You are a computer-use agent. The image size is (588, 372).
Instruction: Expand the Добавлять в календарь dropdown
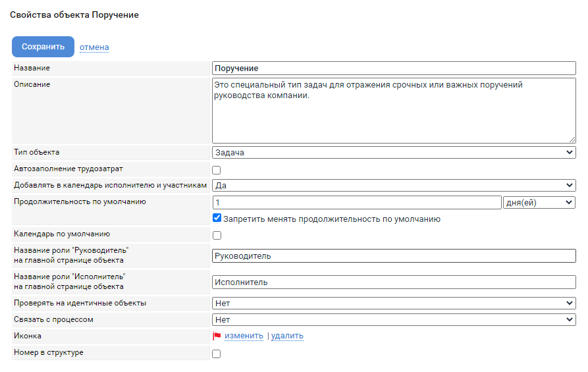pos(394,185)
